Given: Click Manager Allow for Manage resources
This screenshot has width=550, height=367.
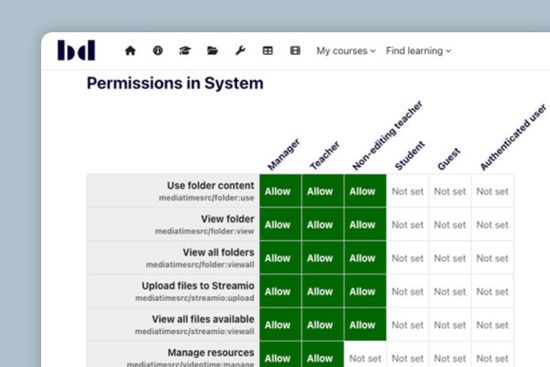Looking at the screenshot, I should click(x=280, y=354).
